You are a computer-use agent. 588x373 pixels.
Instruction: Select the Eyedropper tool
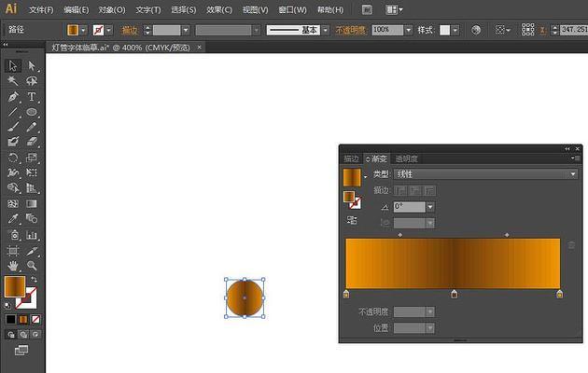pos(13,218)
